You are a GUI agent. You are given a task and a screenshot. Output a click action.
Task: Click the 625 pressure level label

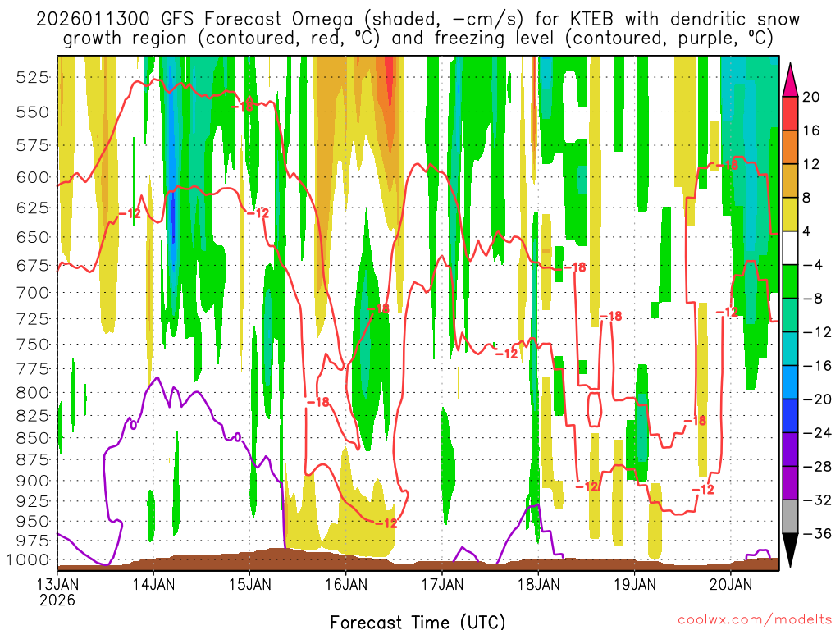(33, 208)
